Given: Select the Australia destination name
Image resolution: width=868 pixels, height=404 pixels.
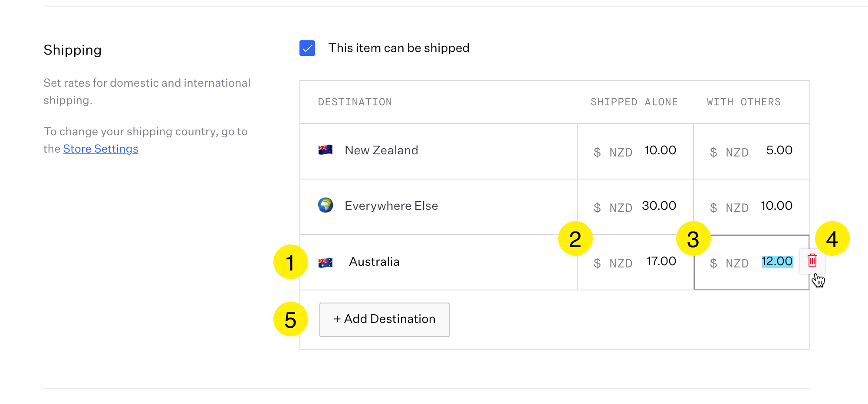Looking at the screenshot, I should pyautogui.click(x=374, y=262).
